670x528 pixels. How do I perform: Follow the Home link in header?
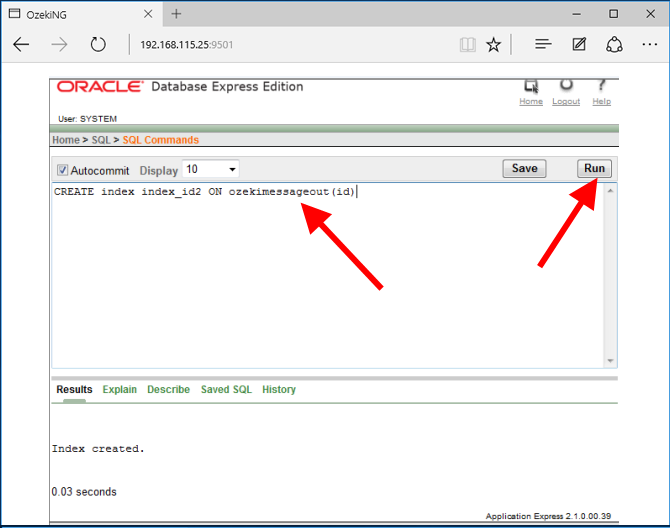(531, 102)
